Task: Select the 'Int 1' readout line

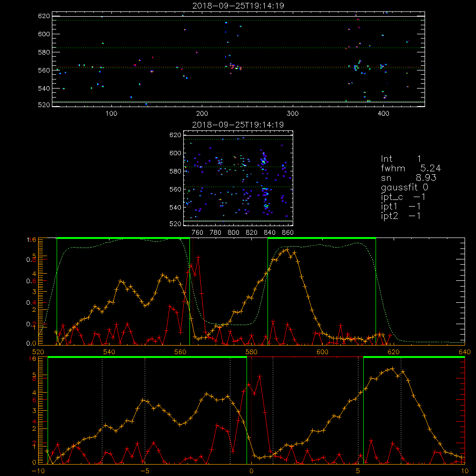Action: tap(401, 159)
